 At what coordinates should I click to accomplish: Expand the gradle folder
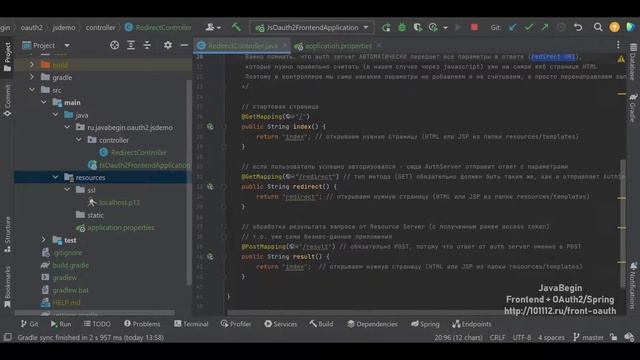(x=32, y=77)
